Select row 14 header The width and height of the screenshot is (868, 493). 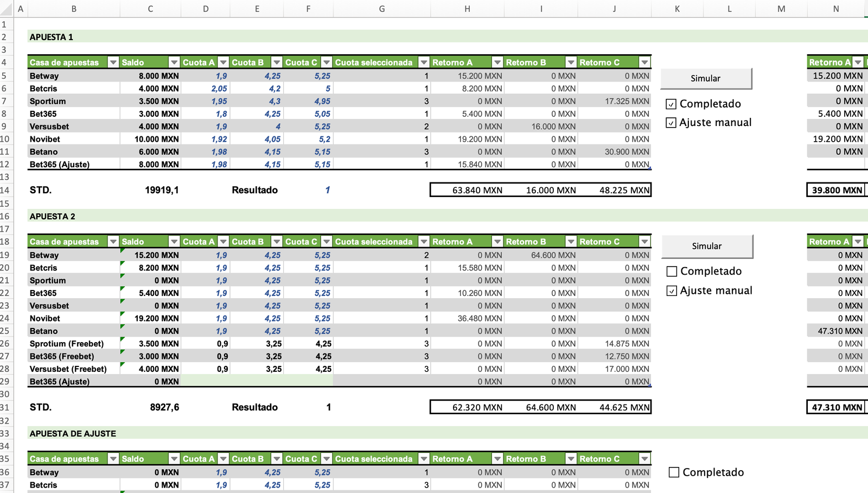[x=5, y=190]
